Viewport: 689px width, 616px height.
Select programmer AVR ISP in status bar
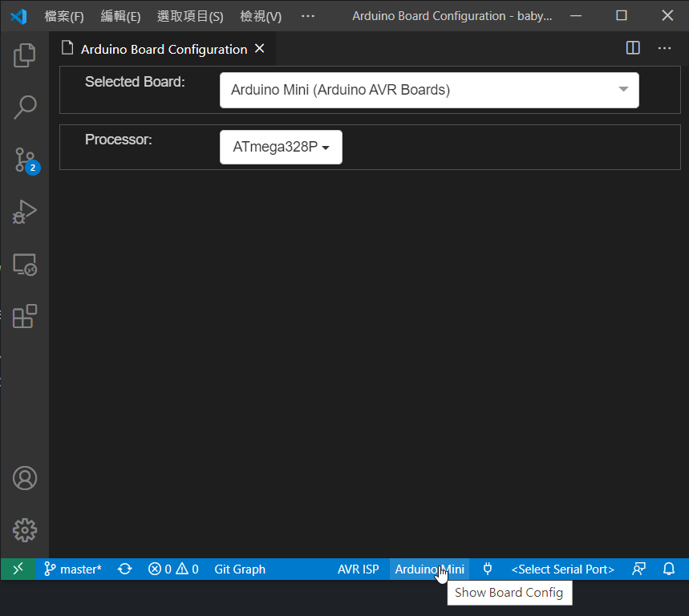click(358, 569)
